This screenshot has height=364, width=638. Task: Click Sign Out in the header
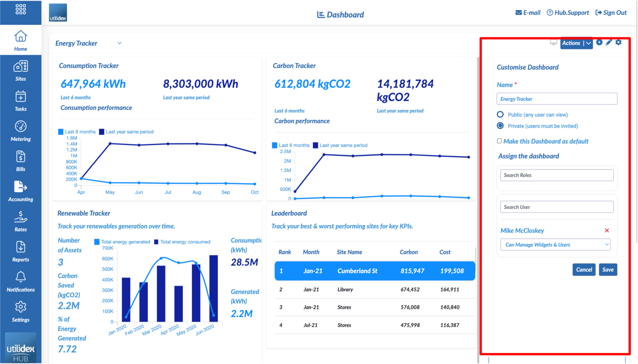(x=611, y=12)
